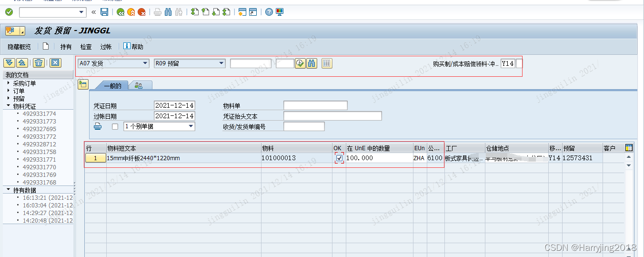The width and height of the screenshot is (644, 257).
Task: Click the quantity cell showing 100.000
Action: [379, 158]
